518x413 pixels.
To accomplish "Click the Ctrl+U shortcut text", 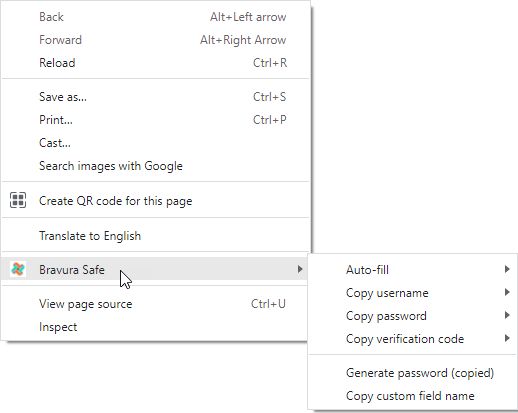I will pyautogui.click(x=268, y=304).
